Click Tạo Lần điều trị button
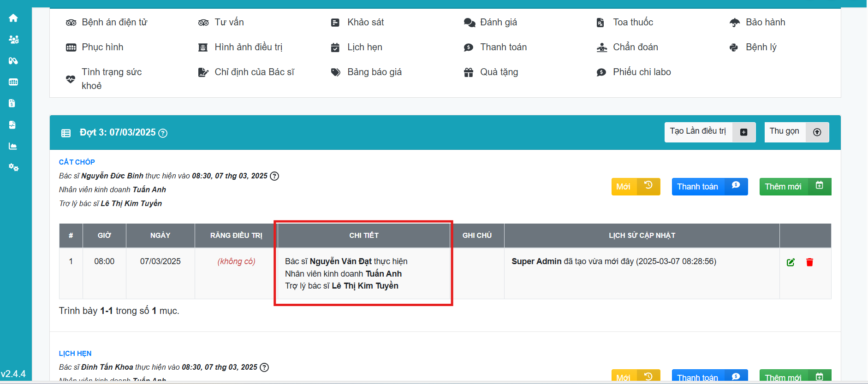The image size is (868, 384). (709, 132)
